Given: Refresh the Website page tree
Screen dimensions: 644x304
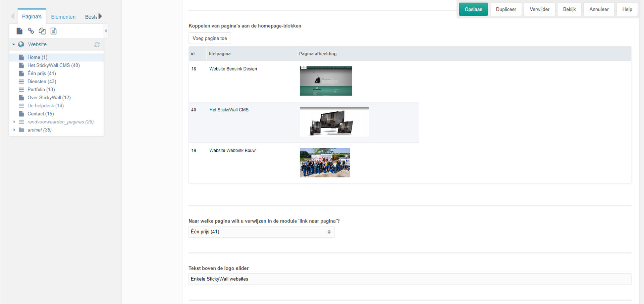Looking at the screenshot, I should tap(97, 45).
